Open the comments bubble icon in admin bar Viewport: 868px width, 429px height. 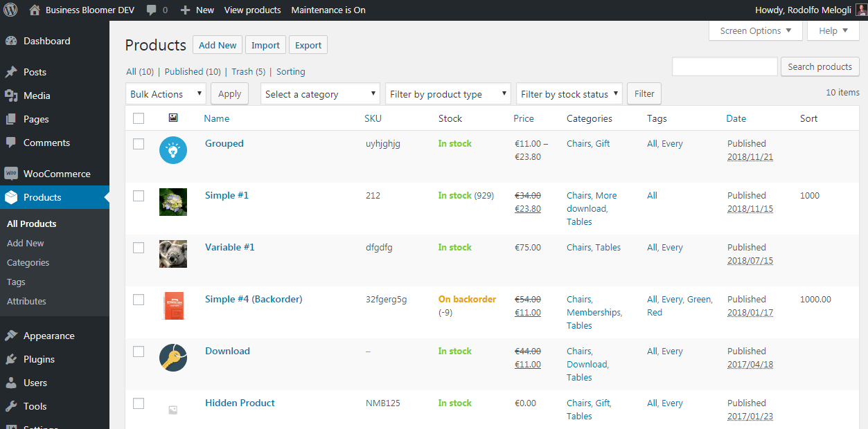[151, 10]
